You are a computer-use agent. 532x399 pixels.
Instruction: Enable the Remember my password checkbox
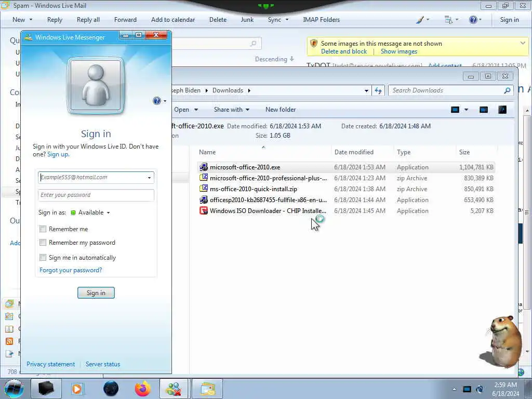(x=43, y=243)
